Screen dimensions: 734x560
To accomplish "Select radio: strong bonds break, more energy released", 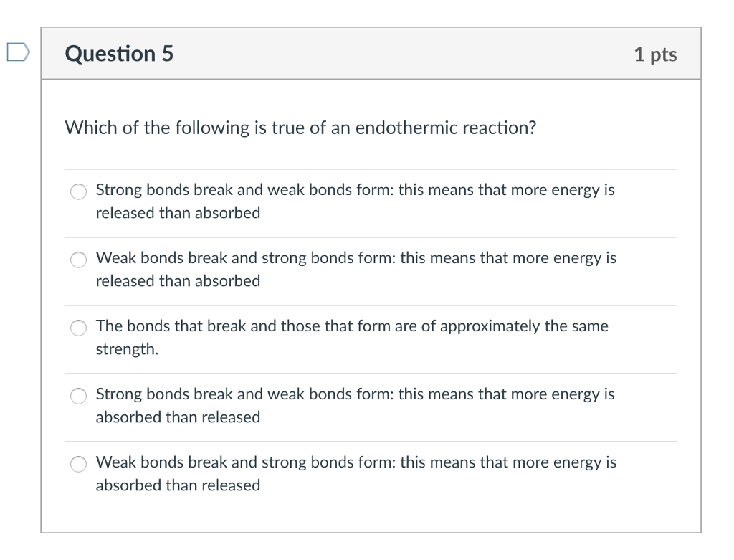I will (78, 191).
